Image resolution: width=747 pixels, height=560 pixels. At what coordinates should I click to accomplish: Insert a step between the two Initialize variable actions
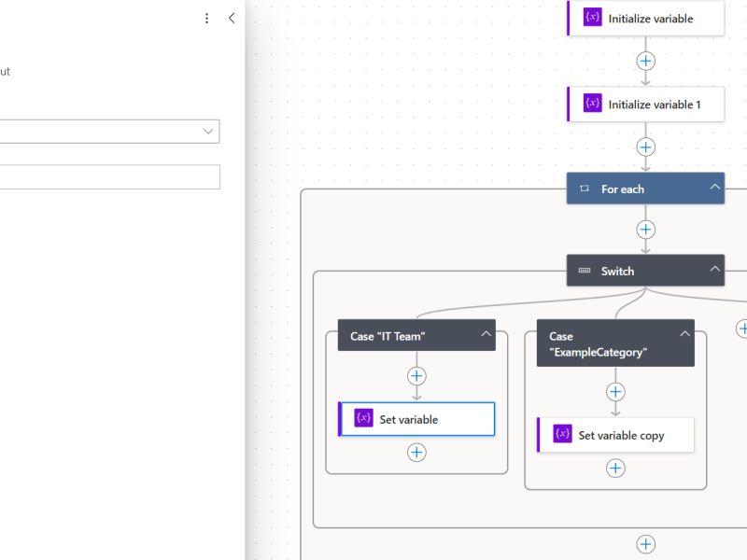pyautogui.click(x=645, y=61)
